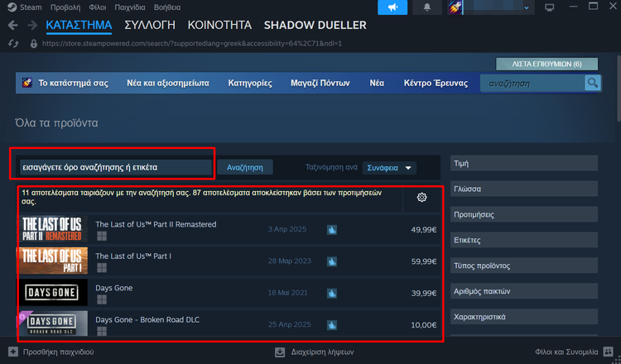This screenshot has width=621, height=364.
Task: Click the store avatar icon beside Το κατάστημά σας
Action: (x=27, y=83)
